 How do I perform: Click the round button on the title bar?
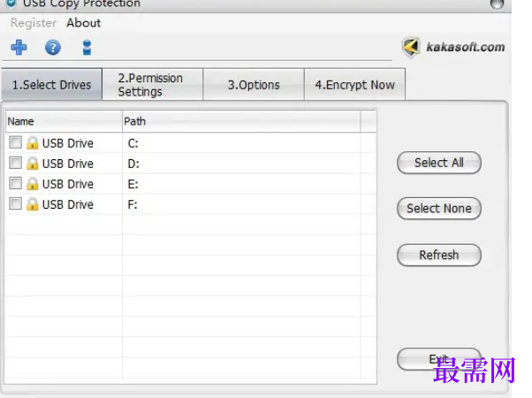click(x=497, y=4)
